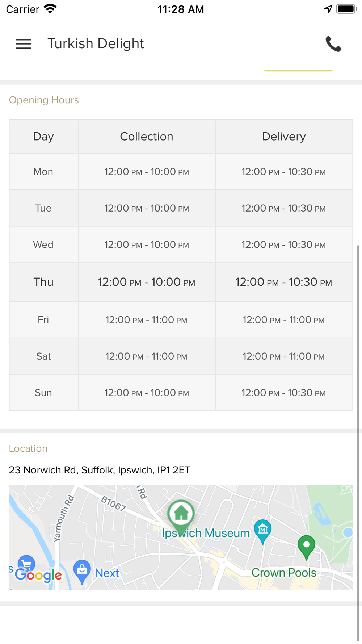Tap the location arrow status icon
This screenshot has width=362, height=644.
point(328,9)
